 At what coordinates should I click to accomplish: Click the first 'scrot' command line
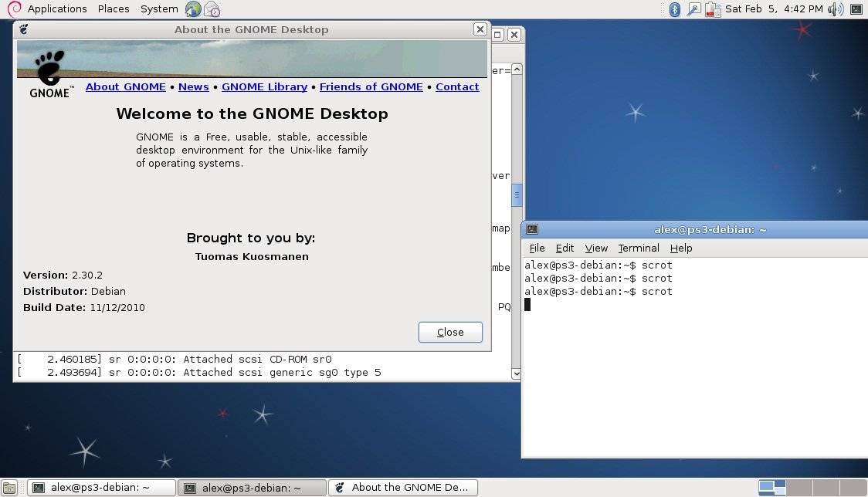click(598, 265)
